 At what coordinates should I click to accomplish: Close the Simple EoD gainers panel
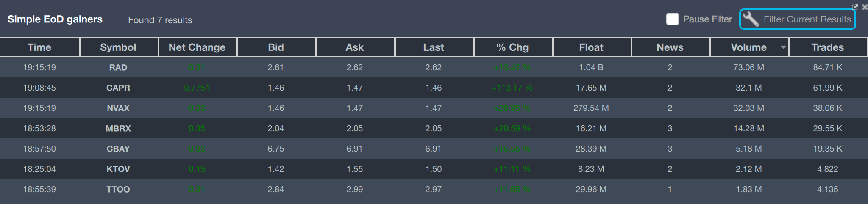click(865, 7)
